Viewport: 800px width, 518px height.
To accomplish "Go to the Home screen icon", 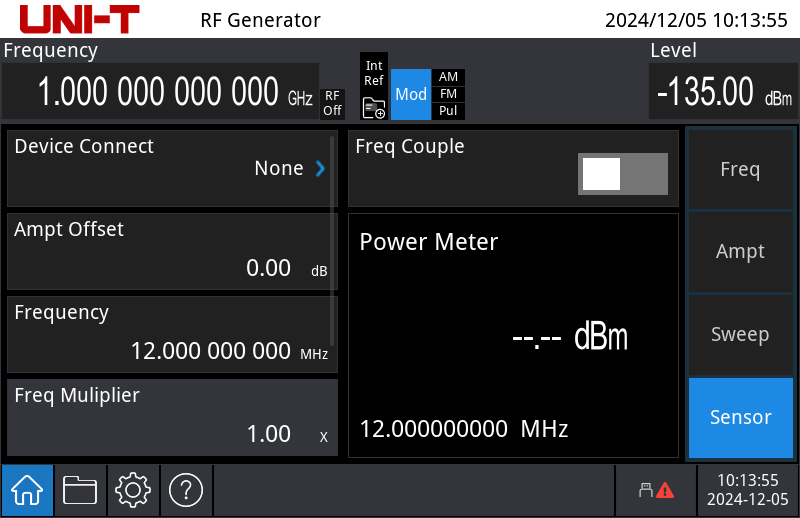I will (x=27, y=490).
